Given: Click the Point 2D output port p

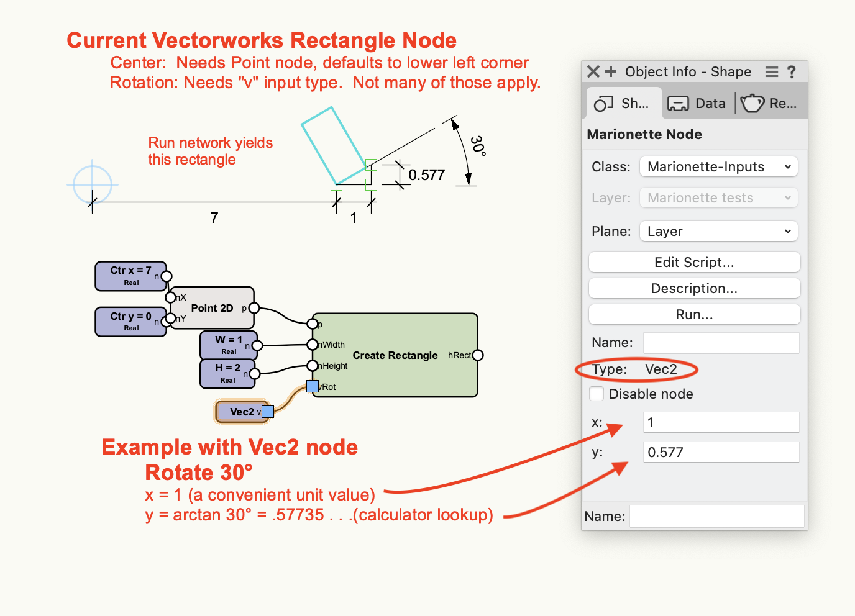Looking at the screenshot, I should tap(254, 308).
